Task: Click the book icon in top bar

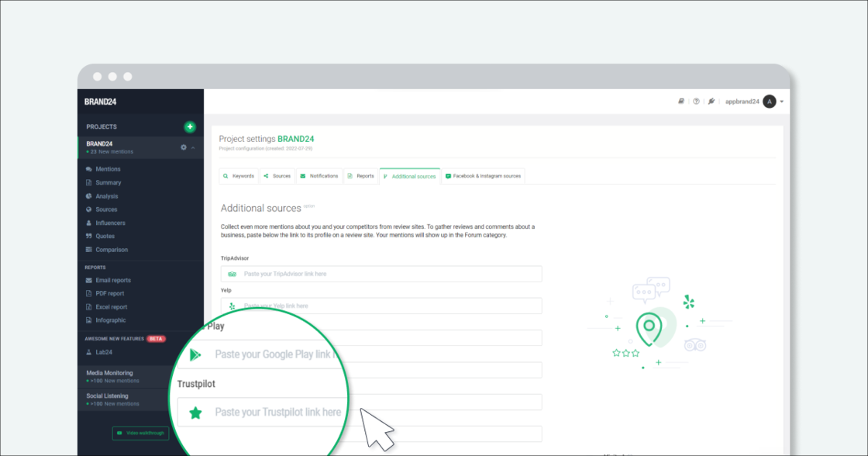Action: pos(681,102)
